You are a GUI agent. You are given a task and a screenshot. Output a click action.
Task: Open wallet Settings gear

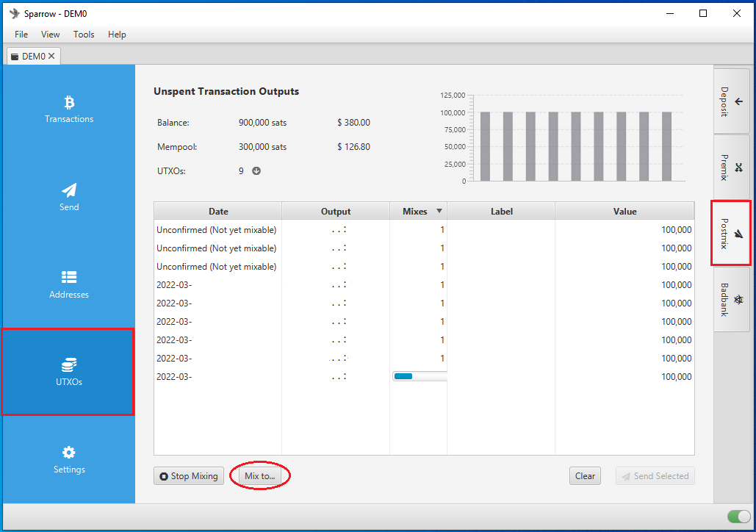click(x=69, y=460)
